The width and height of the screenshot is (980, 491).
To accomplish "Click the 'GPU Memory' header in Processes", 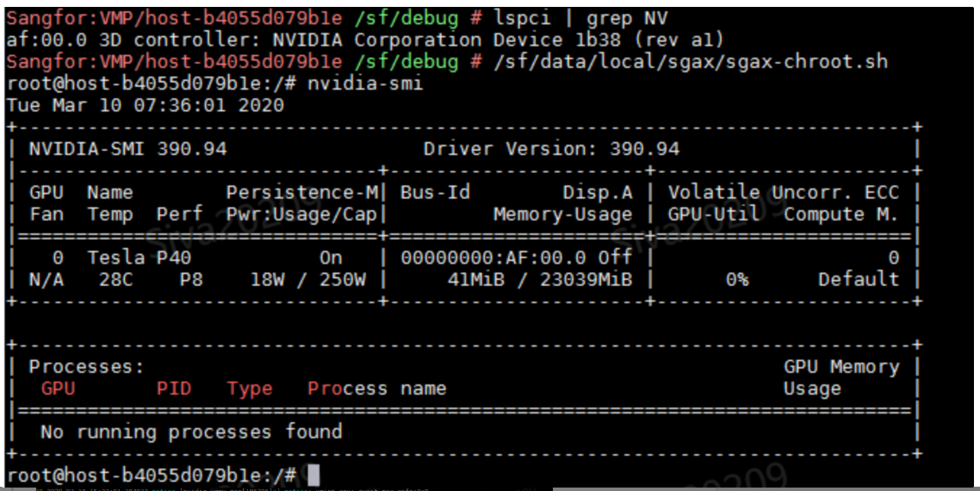I will (841, 367).
